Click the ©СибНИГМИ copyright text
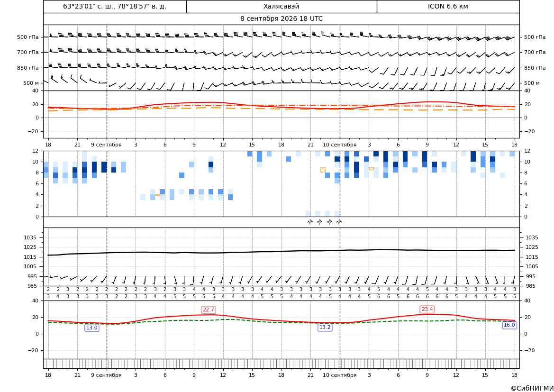This screenshot has width=554, height=392. pos(532,388)
